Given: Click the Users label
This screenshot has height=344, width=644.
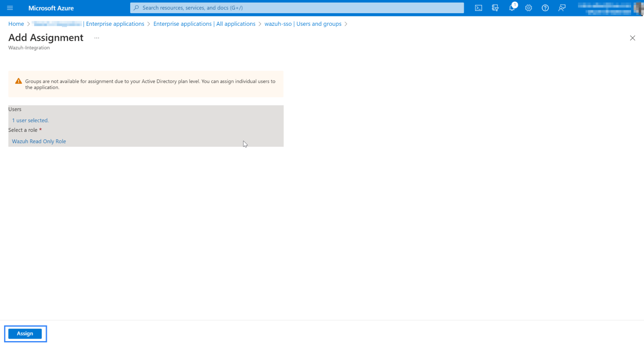Looking at the screenshot, I should [15, 109].
